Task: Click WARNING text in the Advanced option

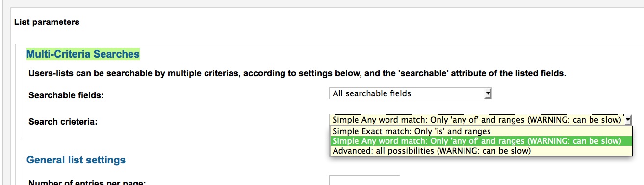Action: (x=456, y=151)
